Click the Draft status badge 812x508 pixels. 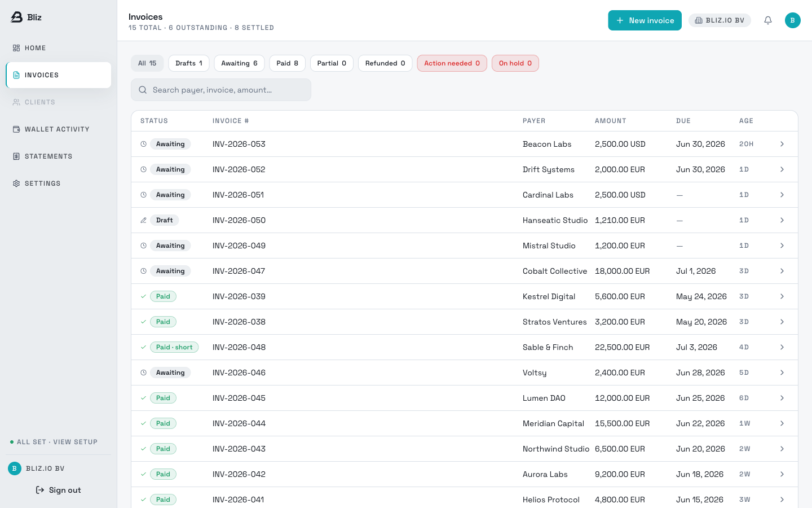(x=165, y=220)
